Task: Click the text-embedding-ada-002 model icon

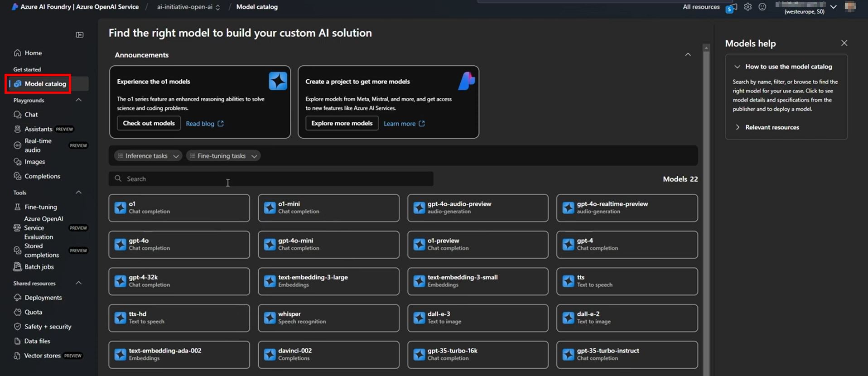Action: (121, 355)
